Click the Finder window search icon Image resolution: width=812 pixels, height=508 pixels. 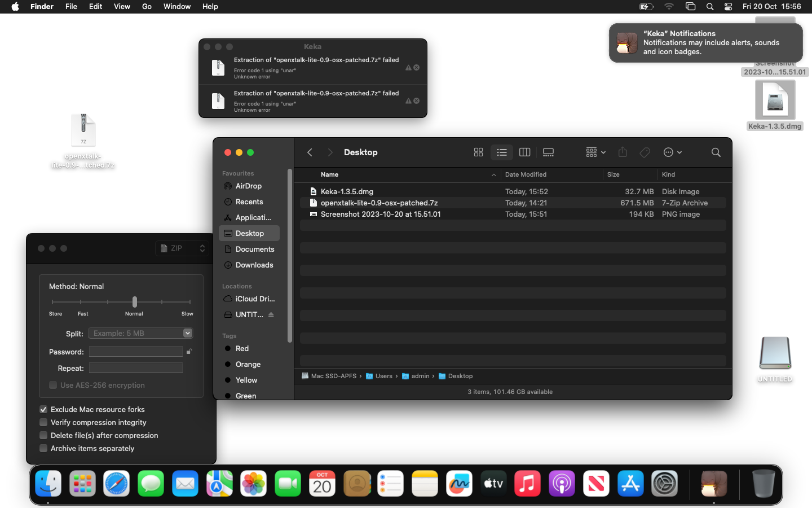click(716, 152)
